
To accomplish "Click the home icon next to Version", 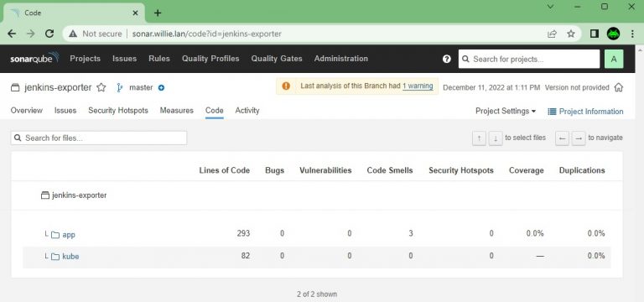I will coord(619,87).
